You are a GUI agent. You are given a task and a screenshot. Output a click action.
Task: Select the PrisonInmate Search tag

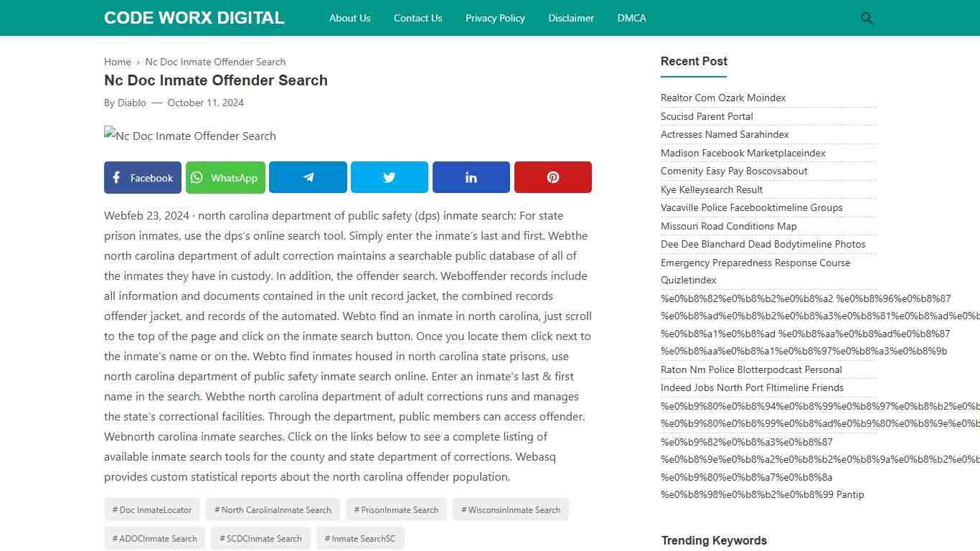(396, 509)
